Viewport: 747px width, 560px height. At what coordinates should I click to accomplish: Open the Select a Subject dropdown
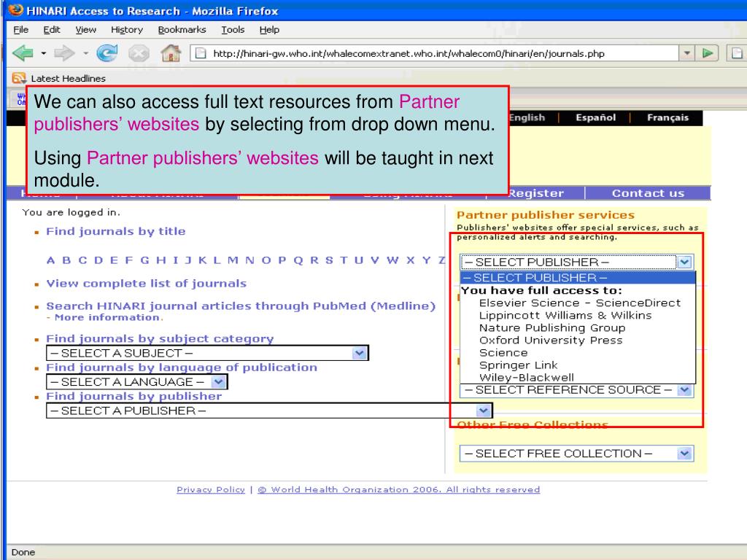click(207, 353)
